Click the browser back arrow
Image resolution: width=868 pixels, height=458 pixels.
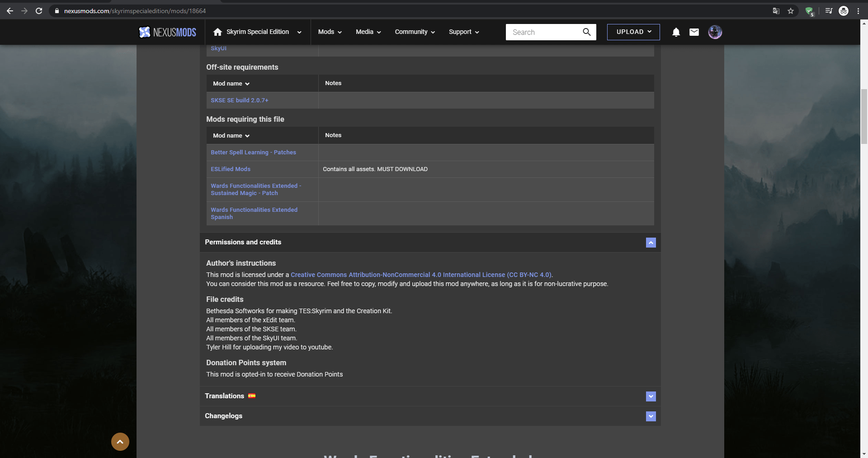point(10,11)
